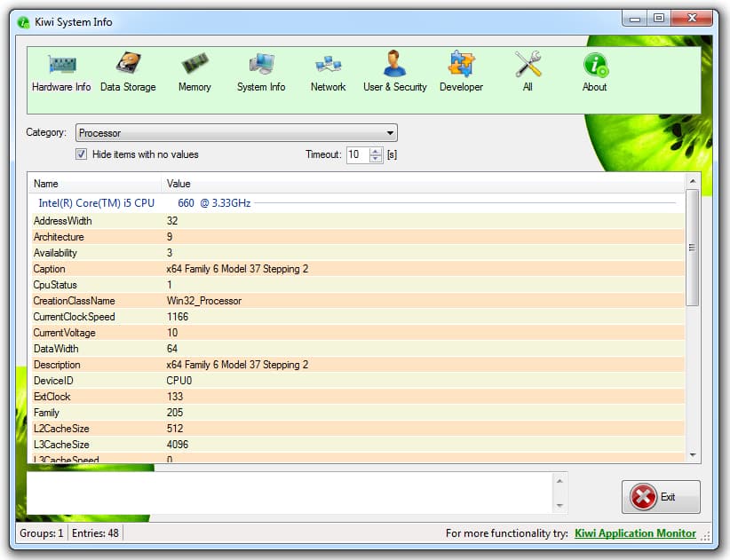Click the list's vertical scrollbar thumb

click(x=693, y=248)
